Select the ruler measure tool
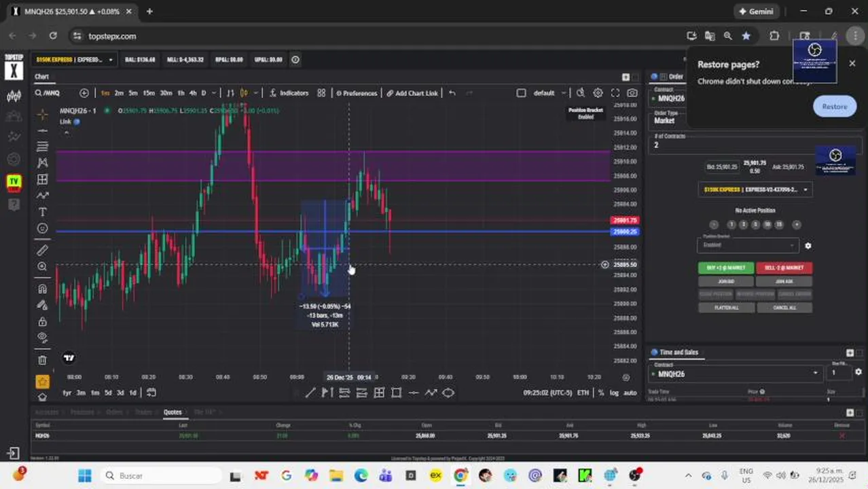This screenshot has width=868, height=489. coord(42,251)
